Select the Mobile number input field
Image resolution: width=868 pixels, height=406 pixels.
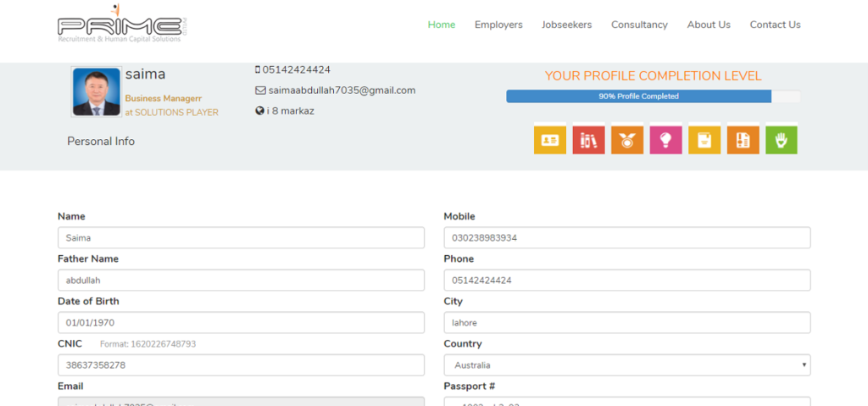[x=626, y=238]
